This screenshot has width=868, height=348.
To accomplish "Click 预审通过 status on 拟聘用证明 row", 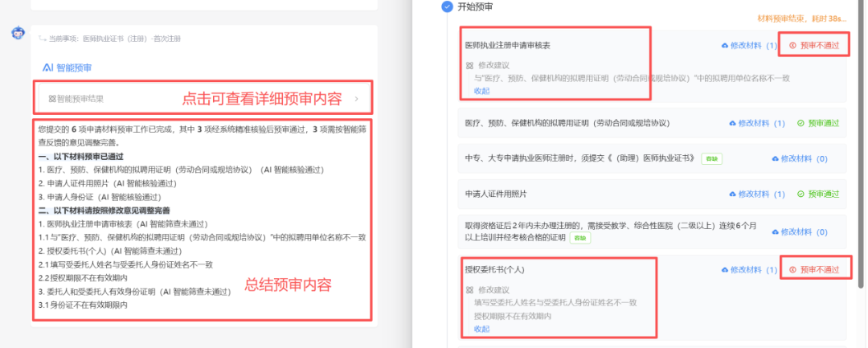I will pyautogui.click(x=818, y=123).
